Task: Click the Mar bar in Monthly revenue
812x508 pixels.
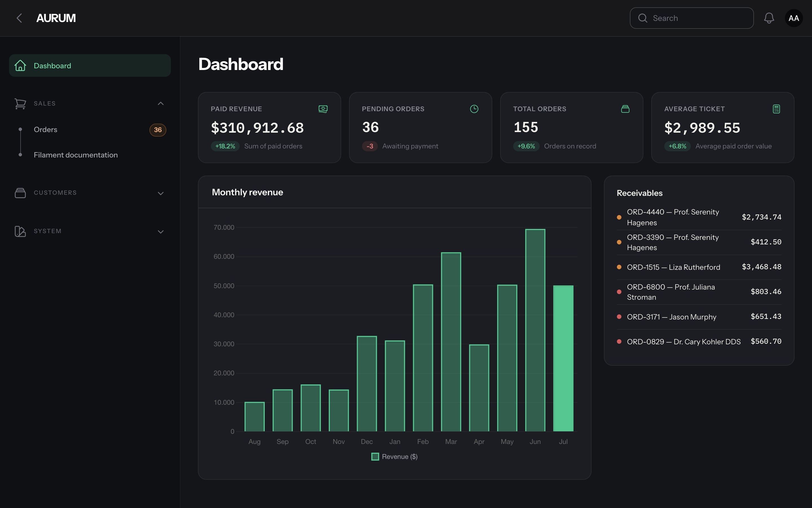Action: (x=451, y=342)
